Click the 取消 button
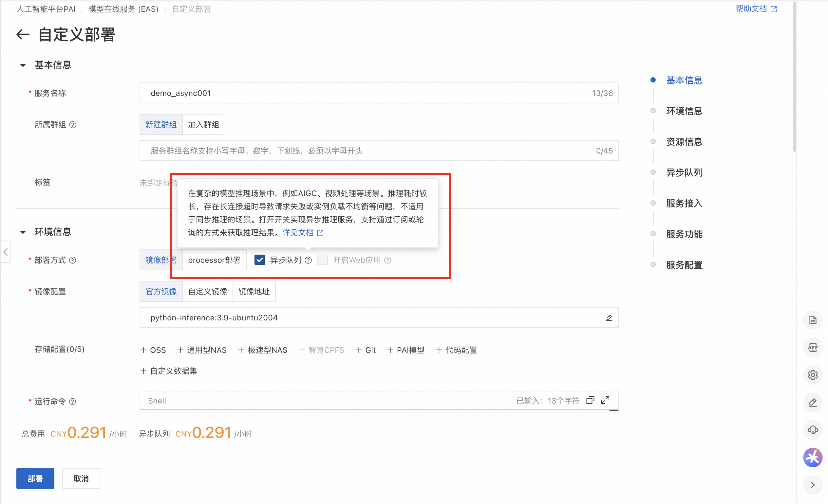This screenshot has height=504, width=828. click(81, 479)
